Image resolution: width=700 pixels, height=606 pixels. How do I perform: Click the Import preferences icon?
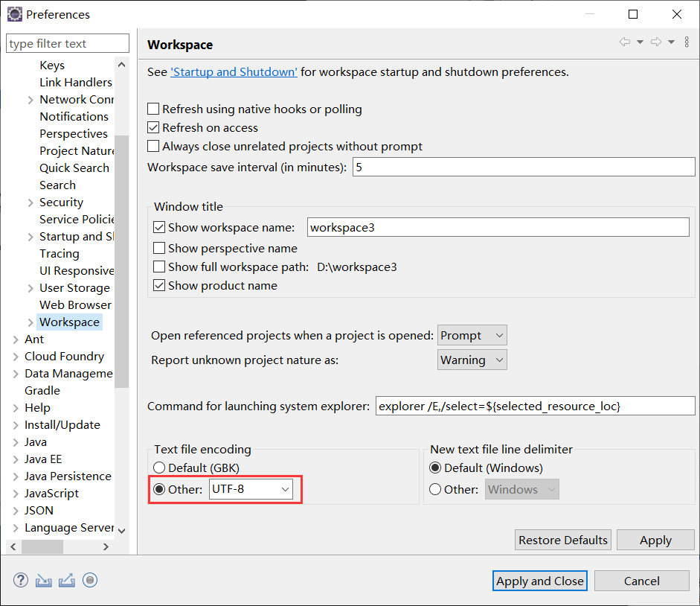tap(44, 580)
